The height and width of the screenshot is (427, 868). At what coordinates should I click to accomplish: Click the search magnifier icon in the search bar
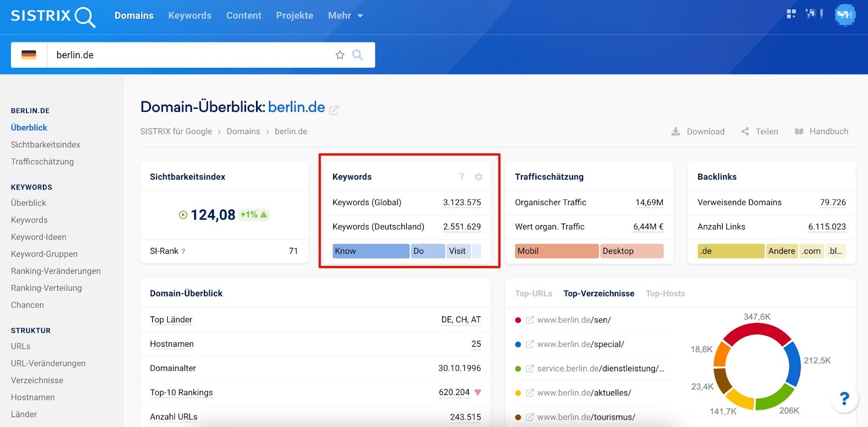[x=358, y=55]
